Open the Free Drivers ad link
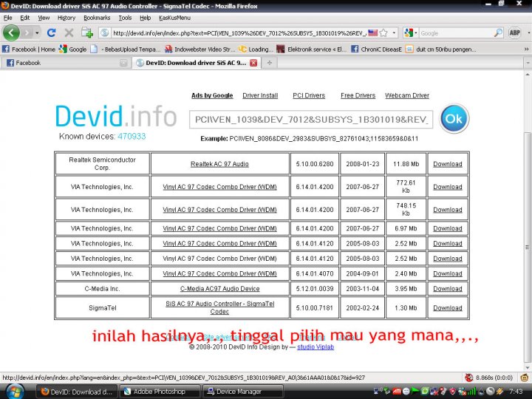Viewport: 532px width, 399px height. click(358, 95)
